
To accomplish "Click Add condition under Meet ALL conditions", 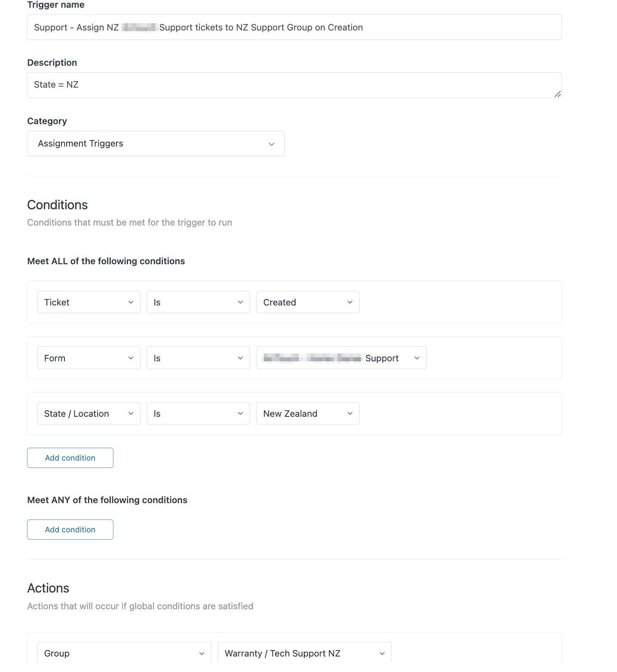I will [70, 458].
